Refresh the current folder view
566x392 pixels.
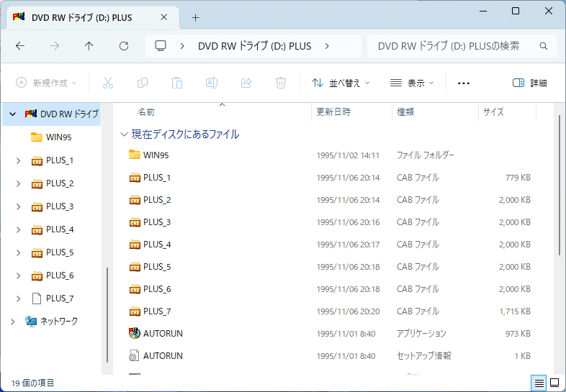pyautogui.click(x=124, y=46)
